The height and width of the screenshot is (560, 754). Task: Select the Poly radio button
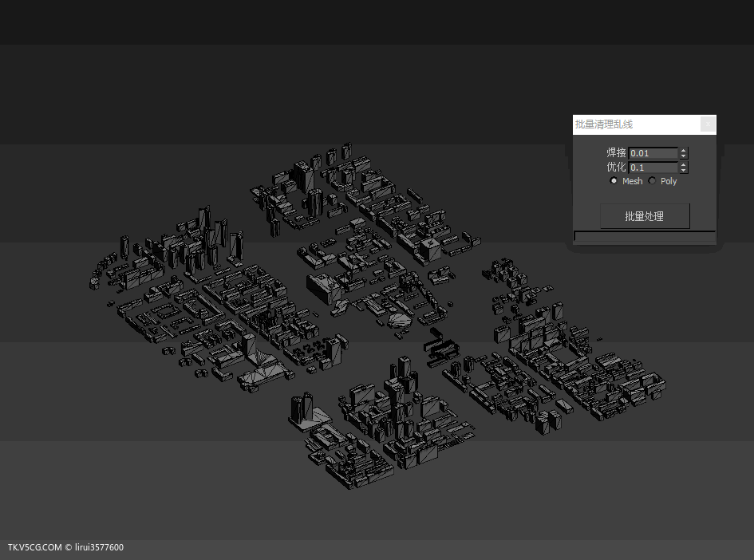coord(652,181)
